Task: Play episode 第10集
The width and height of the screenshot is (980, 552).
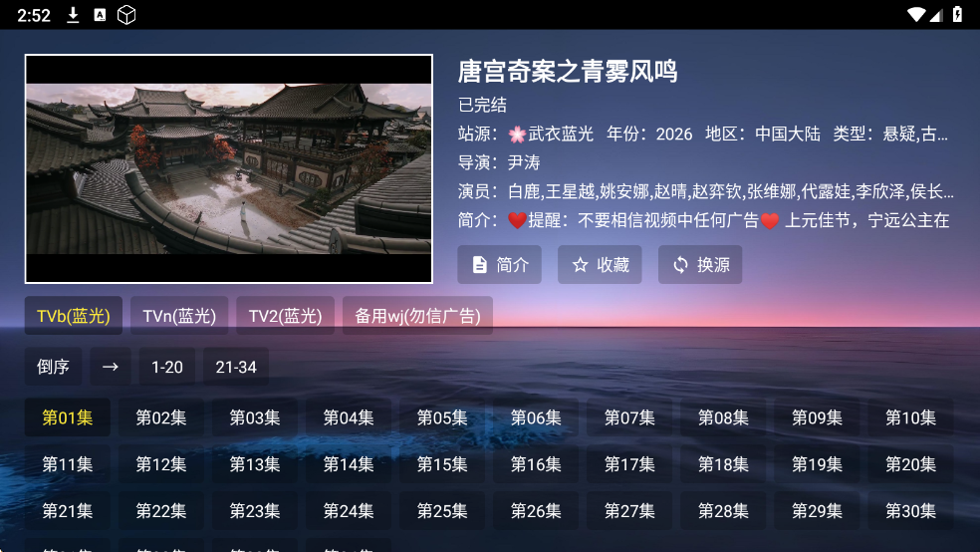Action: coord(911,416)
